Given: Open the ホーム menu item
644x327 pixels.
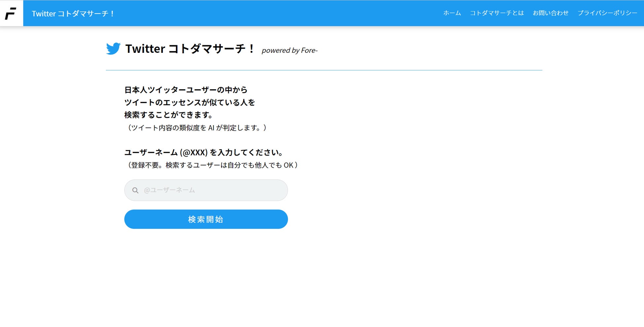Looking at the screenshot, I should [x=452, y=13].
